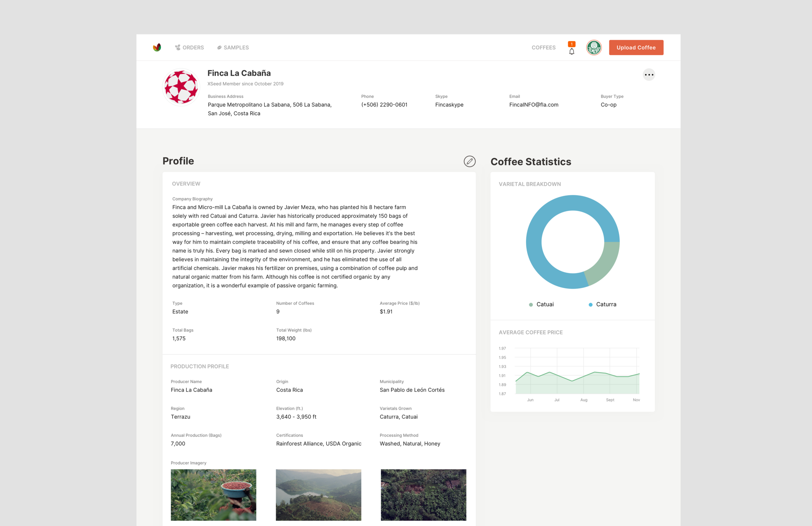The height and width of the screenshot is (526, 812).
Task: Click the annual production value 7,000
Action: (x=178, y=444)
